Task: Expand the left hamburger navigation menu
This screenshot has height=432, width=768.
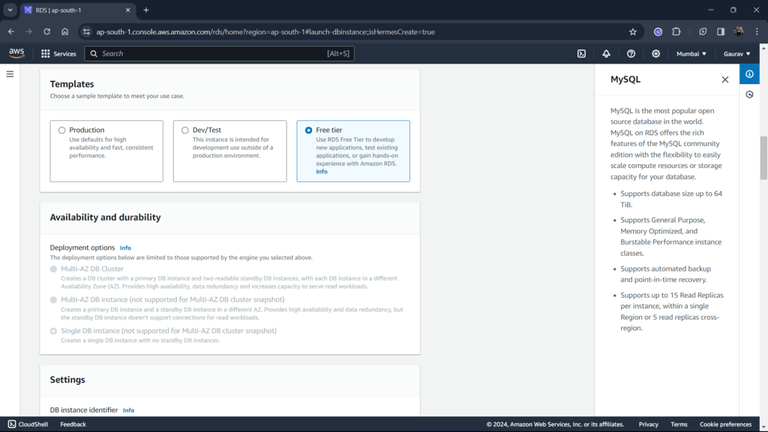Action: click(x=10, y=74)
